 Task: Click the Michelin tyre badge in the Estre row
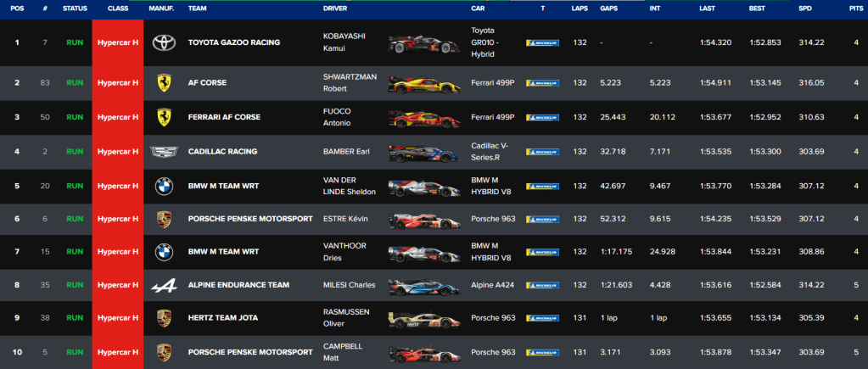pos(542,219)
